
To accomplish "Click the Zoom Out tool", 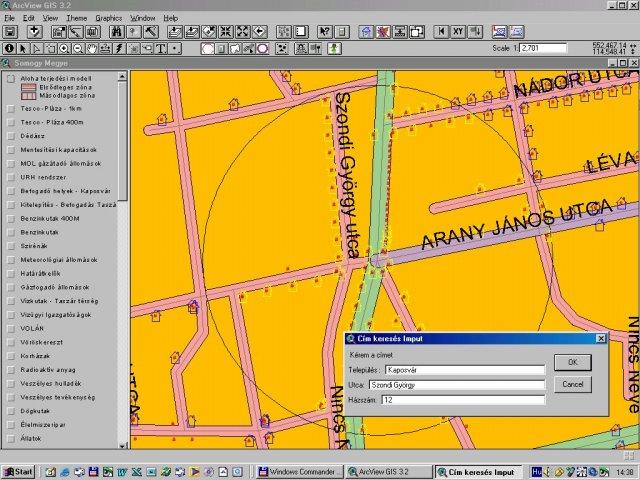I will (x=78, y=48).
